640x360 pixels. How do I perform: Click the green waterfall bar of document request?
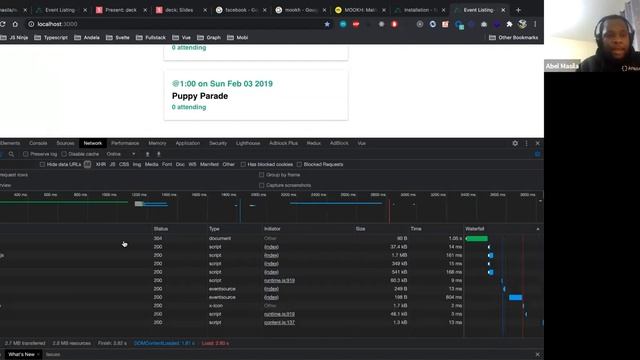(477, 238)
